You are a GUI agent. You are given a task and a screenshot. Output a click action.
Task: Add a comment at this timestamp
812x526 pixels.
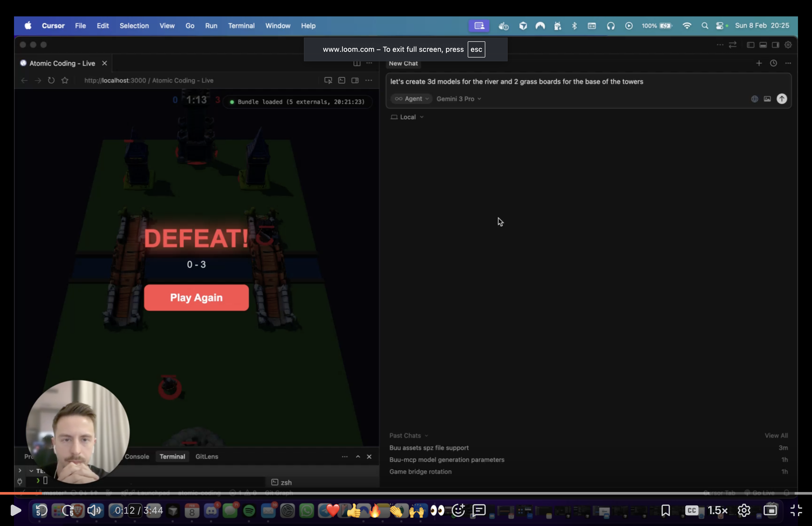pyautogui.click(x=479, y=510)
